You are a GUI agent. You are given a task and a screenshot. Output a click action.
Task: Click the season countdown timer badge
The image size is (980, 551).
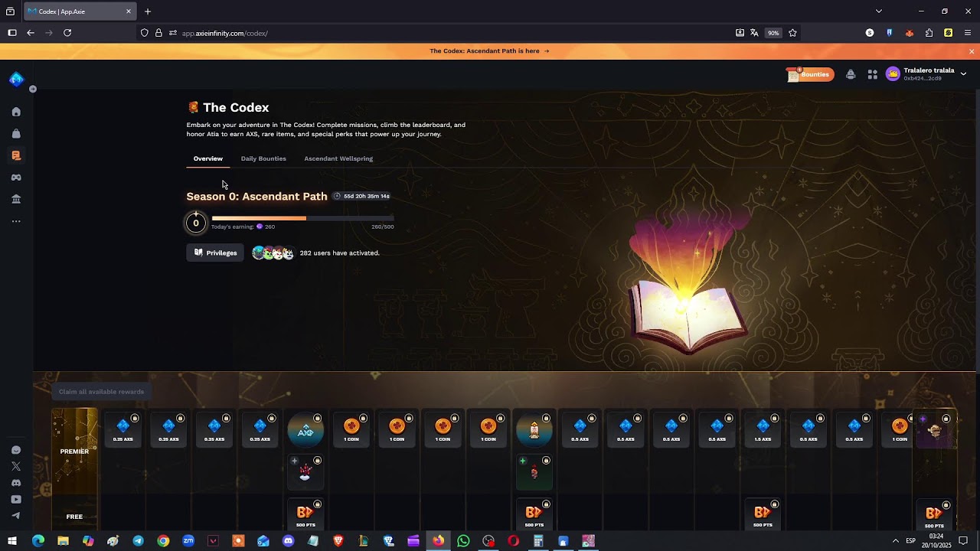pyautogui.click(x=362, y=196)
